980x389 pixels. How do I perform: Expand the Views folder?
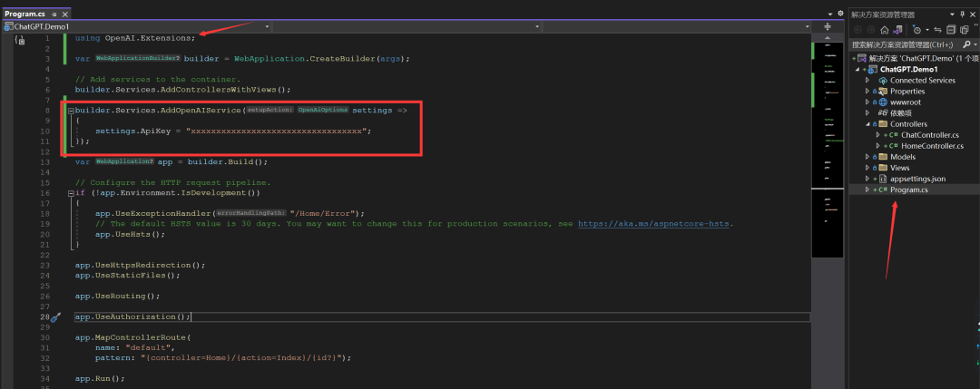click(x=867, y=168)
